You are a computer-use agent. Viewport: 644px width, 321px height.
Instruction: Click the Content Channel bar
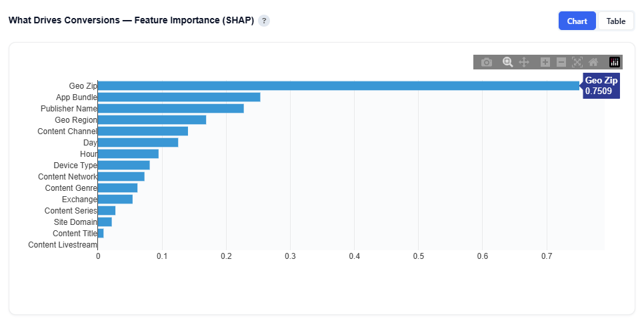(x=143, y=131)
